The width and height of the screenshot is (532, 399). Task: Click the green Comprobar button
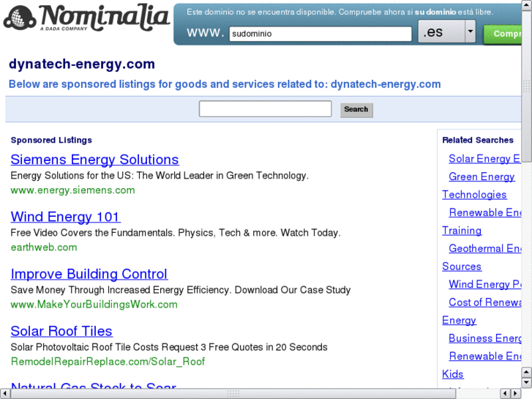pos(503,34)
